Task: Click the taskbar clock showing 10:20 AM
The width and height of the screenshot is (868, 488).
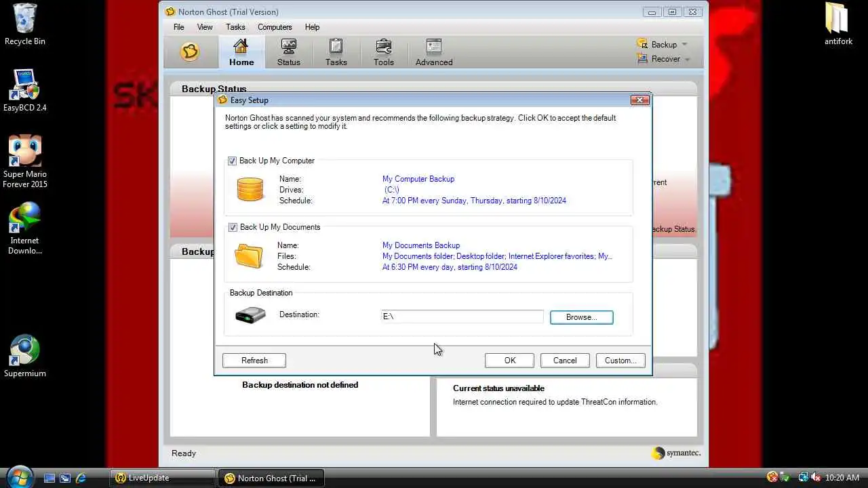Action: 842,478
